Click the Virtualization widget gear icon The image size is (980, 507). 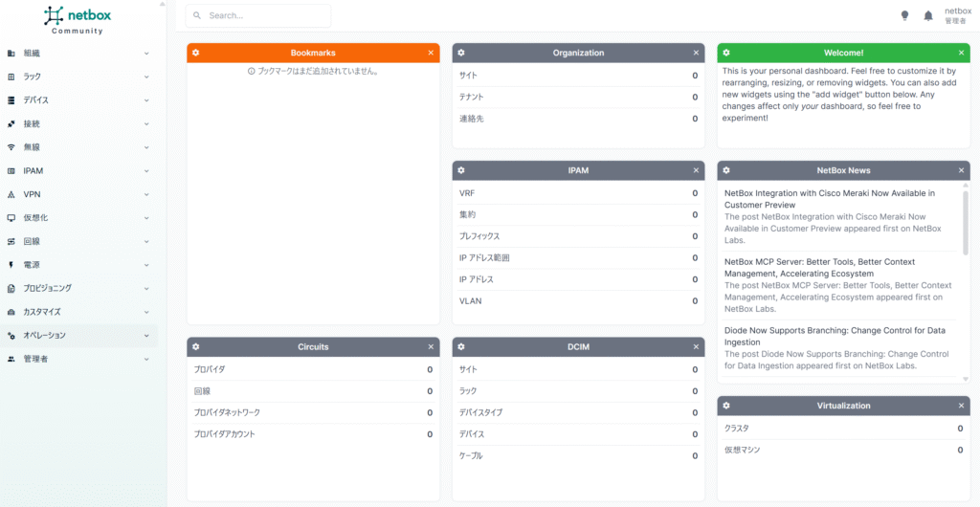(725, 406)
